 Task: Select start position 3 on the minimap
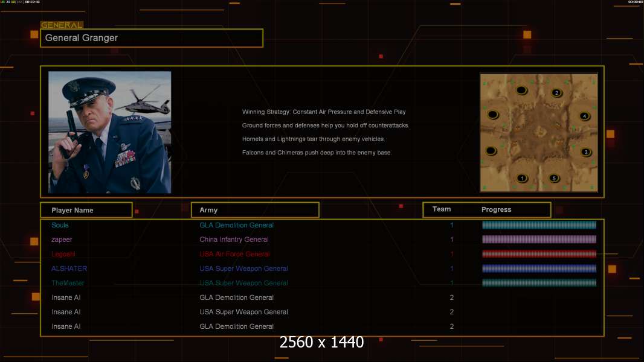[x=586, y=152]
